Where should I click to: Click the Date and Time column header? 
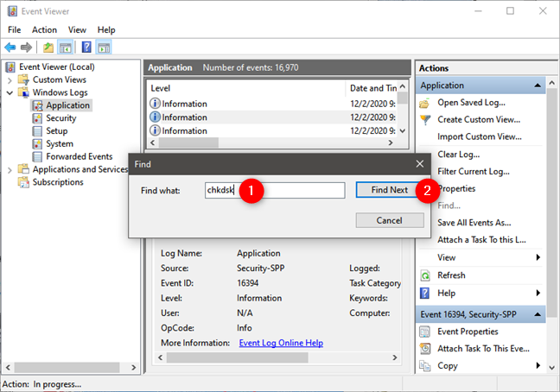point(372,88)
